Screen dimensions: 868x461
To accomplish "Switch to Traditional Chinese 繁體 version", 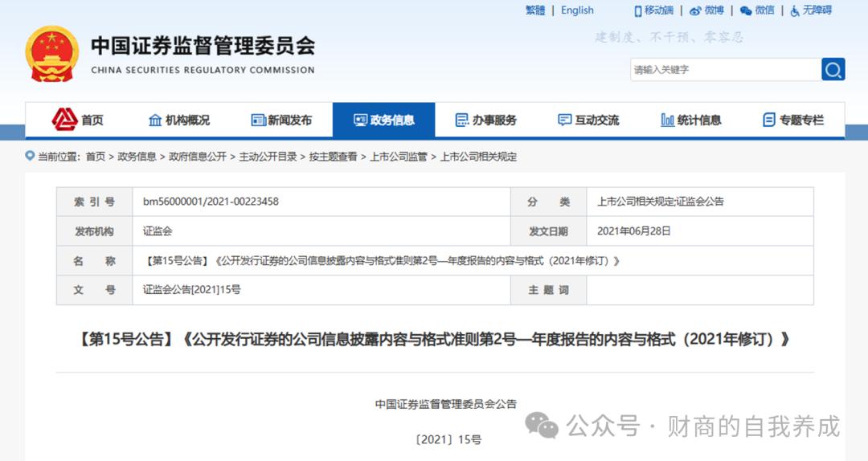I will pos(535,10).
